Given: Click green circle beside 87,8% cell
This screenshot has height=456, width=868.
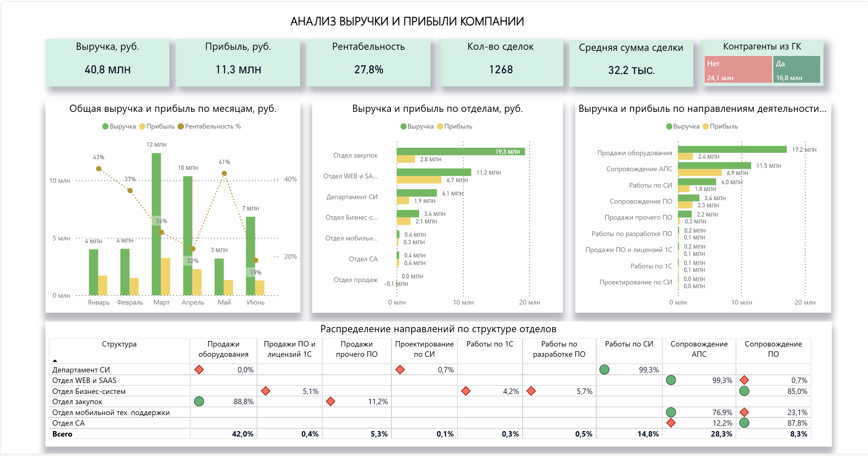Looking at the screenshot, I should [744, 423].
